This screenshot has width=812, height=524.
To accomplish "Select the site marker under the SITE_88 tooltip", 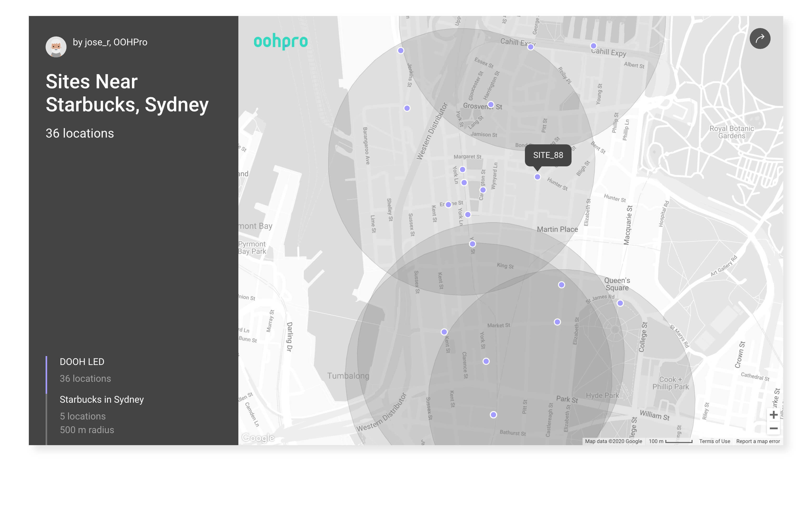I will tap(537, 177).
